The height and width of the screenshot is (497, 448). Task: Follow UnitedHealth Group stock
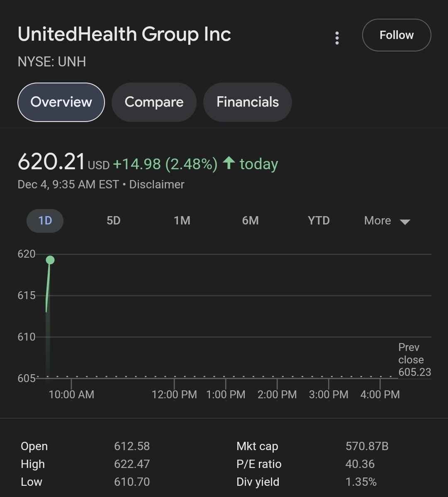pyautogui.click(x=397, y=35)
